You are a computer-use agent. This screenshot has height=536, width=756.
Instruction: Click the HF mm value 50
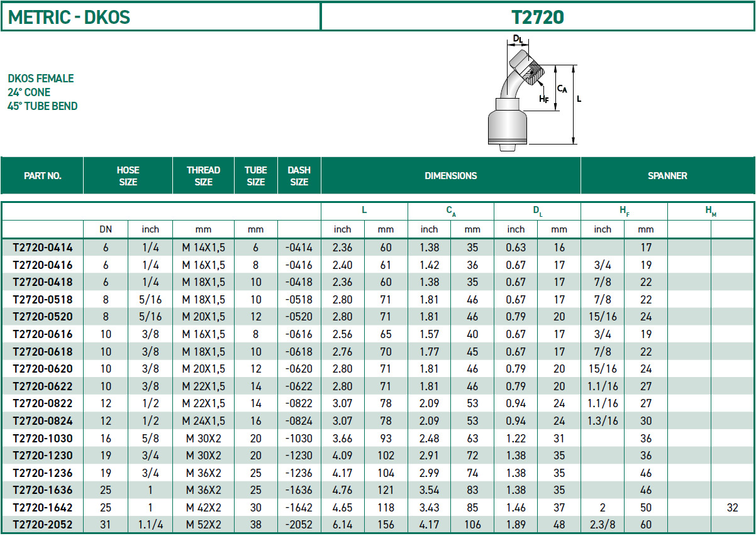646,508
